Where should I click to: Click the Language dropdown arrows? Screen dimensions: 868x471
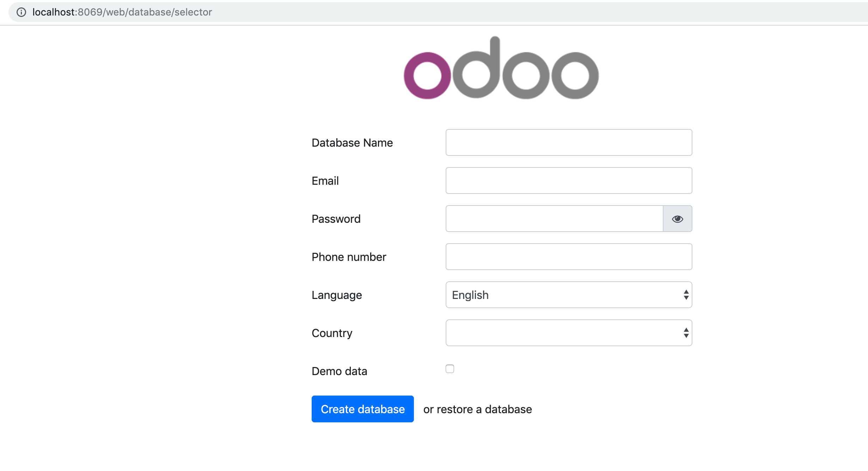click(686, 295)
